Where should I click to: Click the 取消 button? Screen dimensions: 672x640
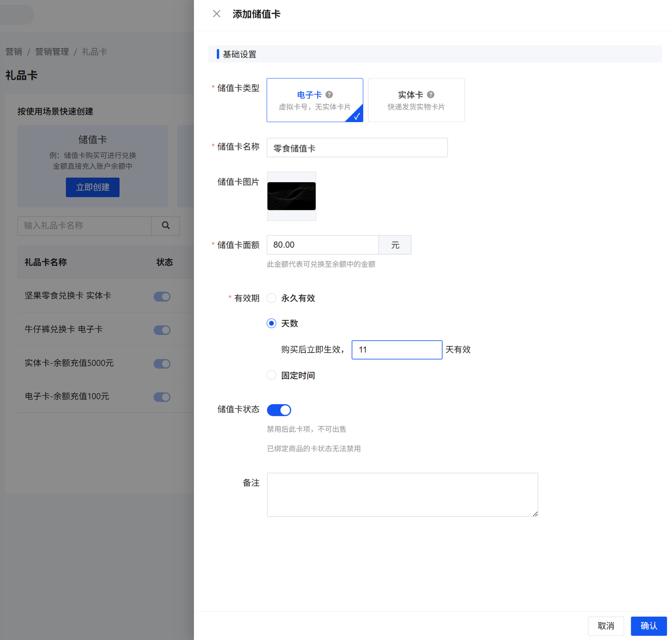606,626
